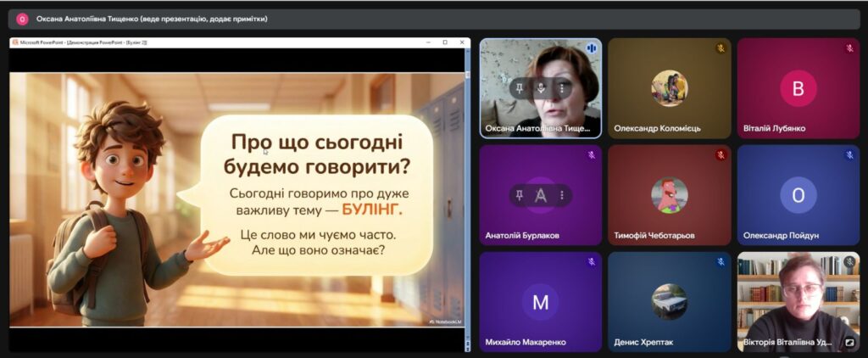This screenshot has height=358, width=868.
Task: Open three-dot menu on Анатолій Бурлаков's tile
Action: point(561,195)
